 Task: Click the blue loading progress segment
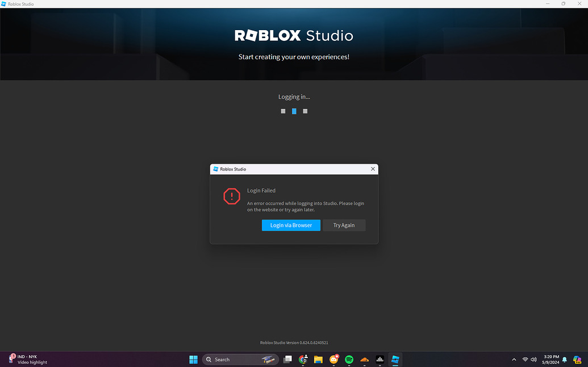coord(294,111)
